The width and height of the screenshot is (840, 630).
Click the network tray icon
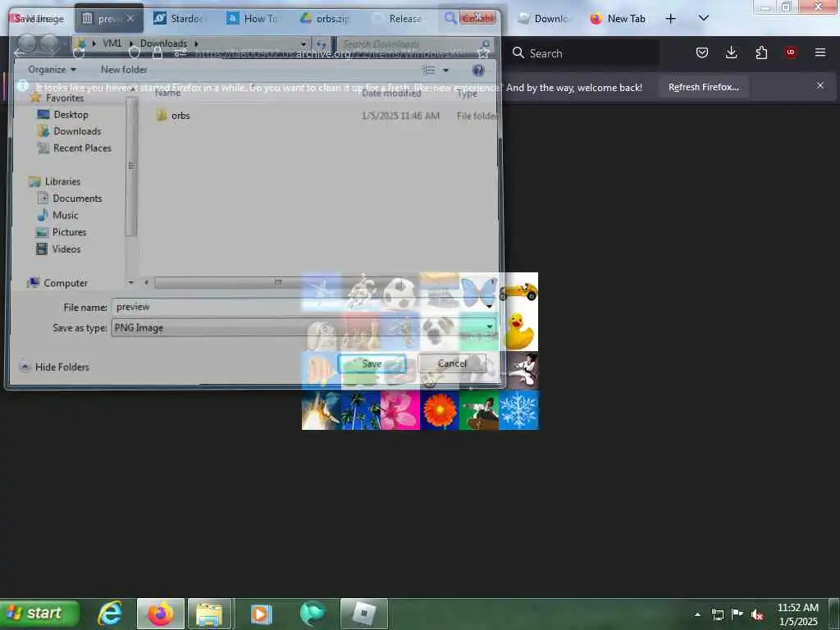click(x=717, y=614)
